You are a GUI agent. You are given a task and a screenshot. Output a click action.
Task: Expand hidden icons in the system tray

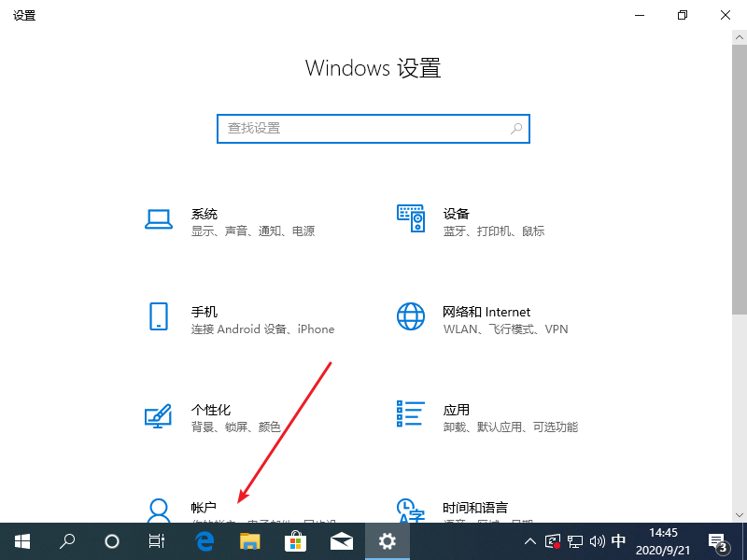tap(529, 541)
